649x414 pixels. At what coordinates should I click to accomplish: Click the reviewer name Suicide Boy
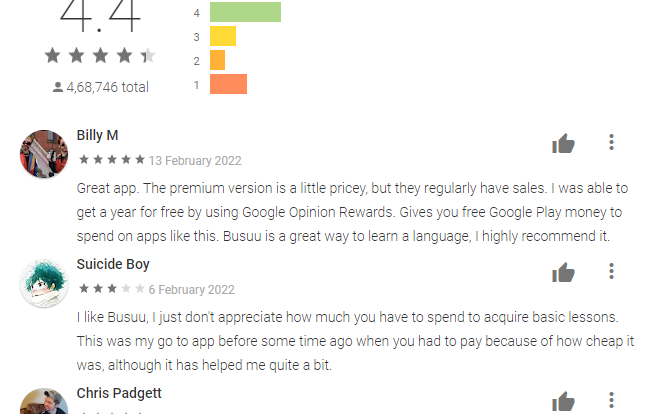point(113,265)
